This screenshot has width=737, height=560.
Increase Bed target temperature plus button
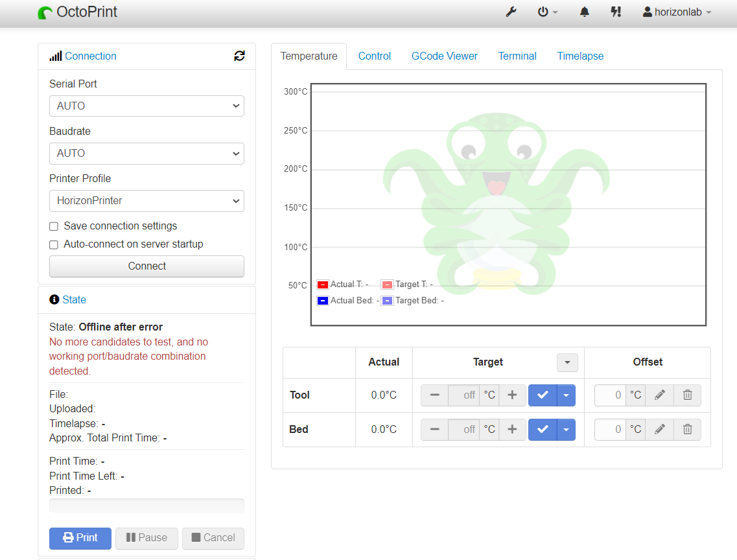512,429
